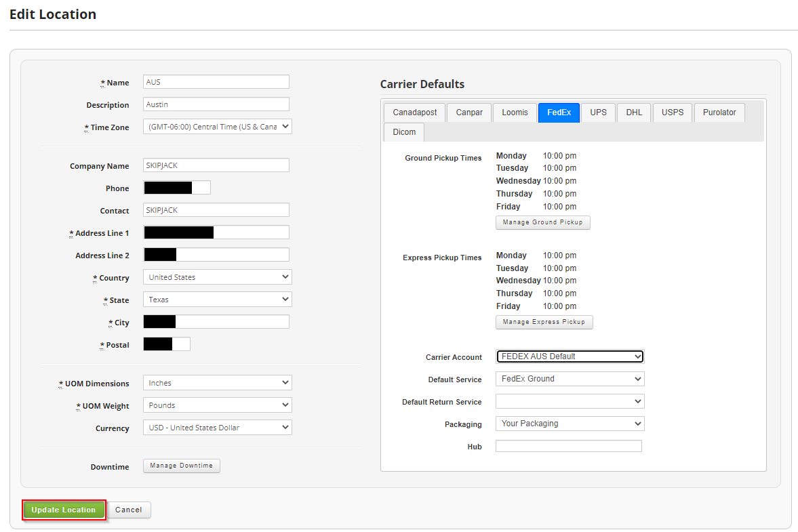Switch to the Canpar carrier tab
This screenshot has width=798, height=532.
(468, 112)
